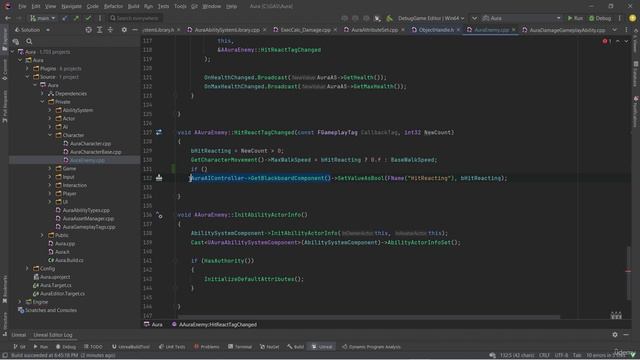Open the DebugGame Editor Win64 configuration dropdown
640x360 pixels.
coord(431,18)
